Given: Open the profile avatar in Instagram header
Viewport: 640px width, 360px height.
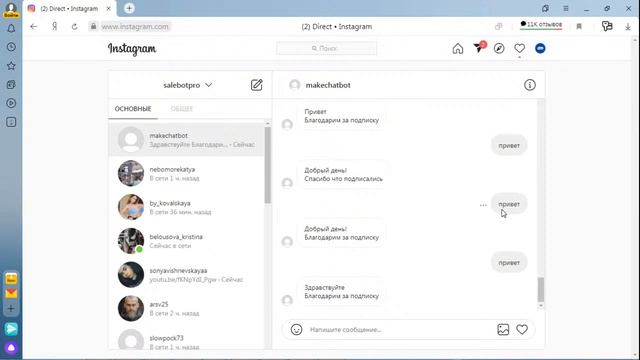Looking at the screenshot, I should 540,49.
